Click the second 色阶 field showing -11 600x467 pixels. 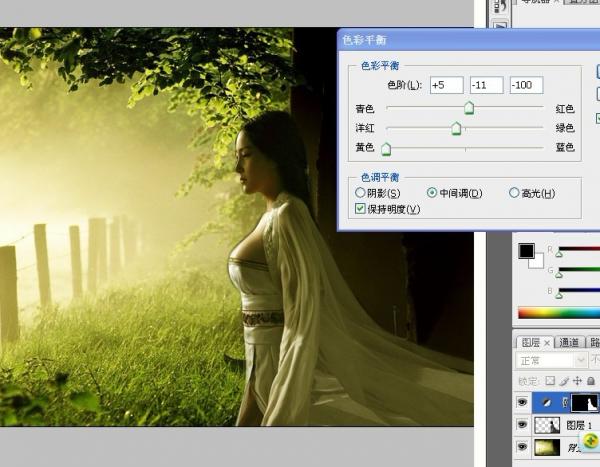point(485,85)
